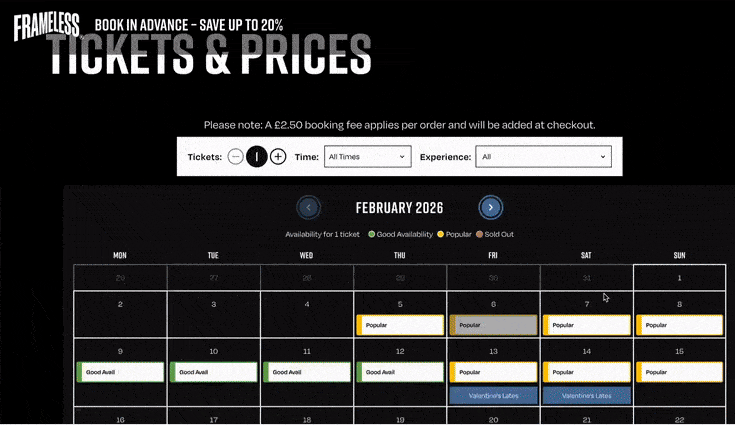This screenshot has height=425, width=735.
Task: Select Popular slot on Sunday 15
Action: tap(680, 372)
